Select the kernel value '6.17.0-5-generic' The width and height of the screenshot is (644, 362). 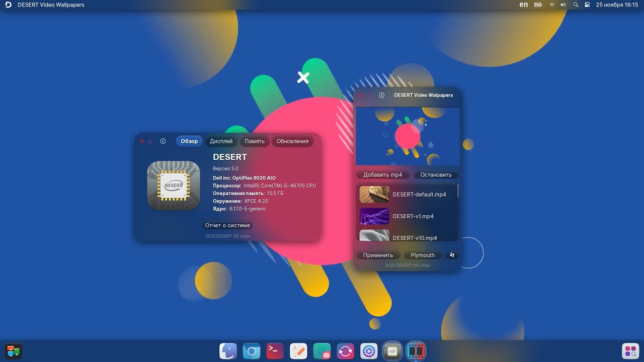click(248, 209)
